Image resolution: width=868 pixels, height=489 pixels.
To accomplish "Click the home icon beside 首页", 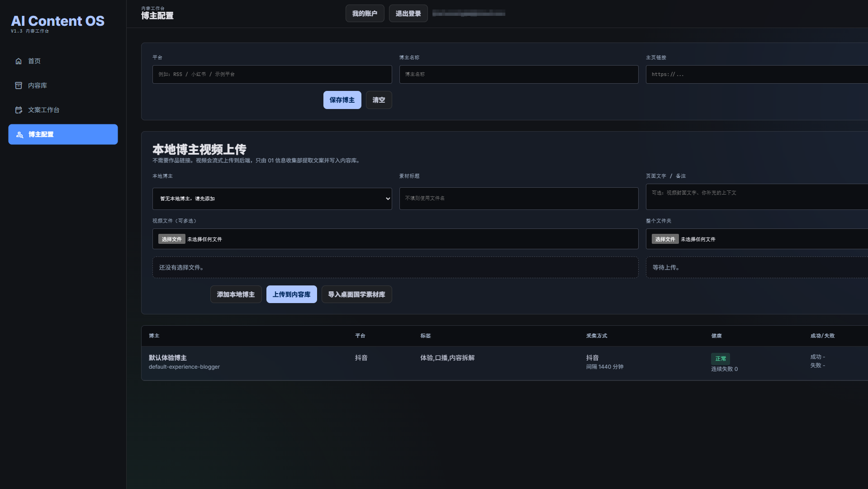I will pos(19,61).
